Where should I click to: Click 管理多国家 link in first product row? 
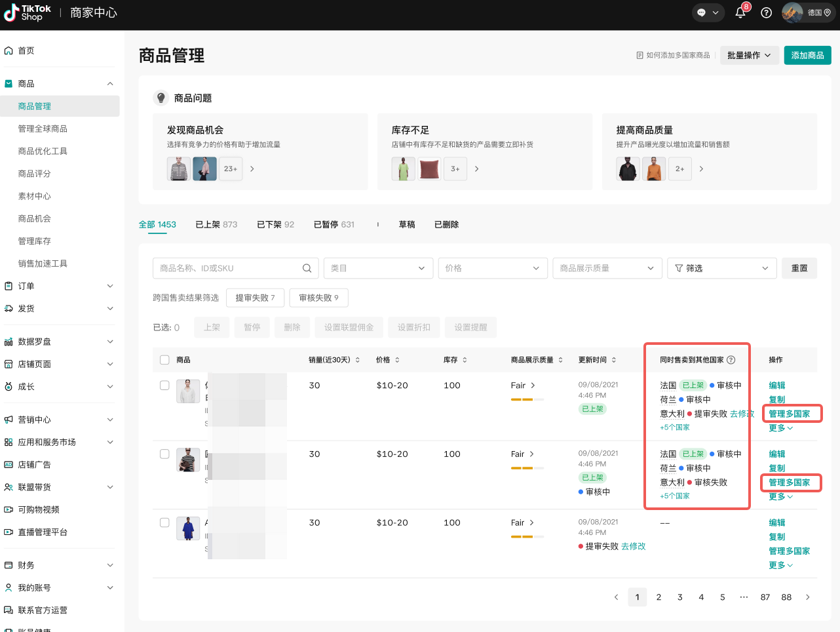790,414
